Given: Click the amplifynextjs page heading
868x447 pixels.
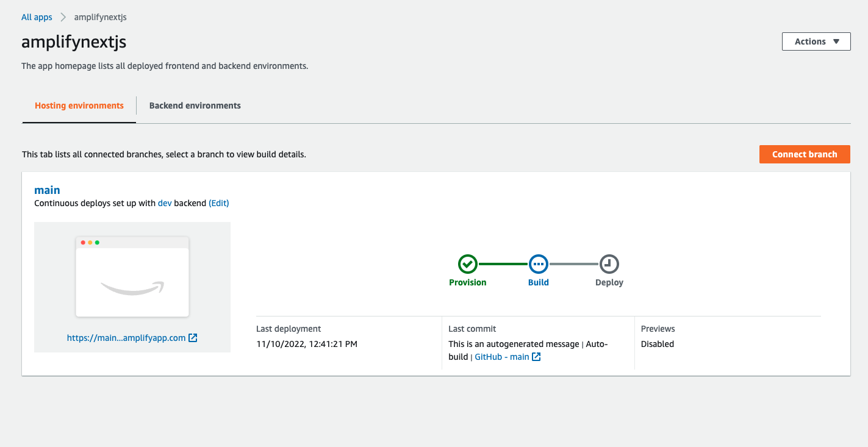Looking at the screenshot, I should tap(74, 41).
